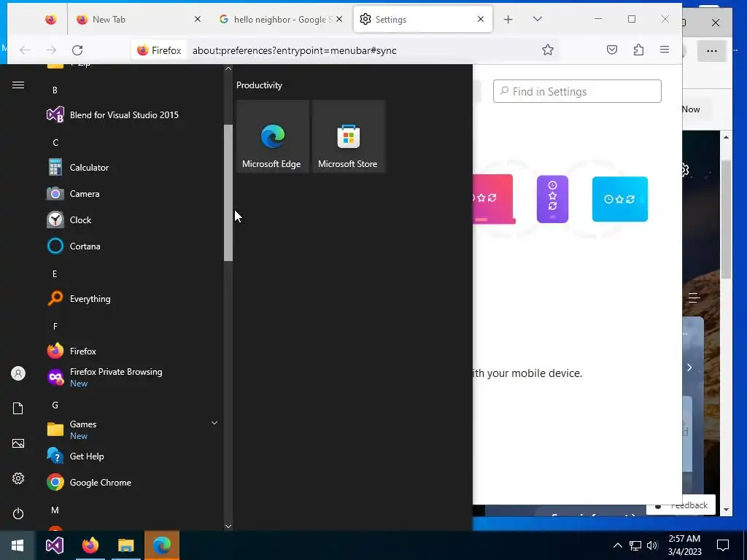This screenshot has width=747, height=560.
Task: Open Pictures from Start sidebar
Action: (18, 443)
